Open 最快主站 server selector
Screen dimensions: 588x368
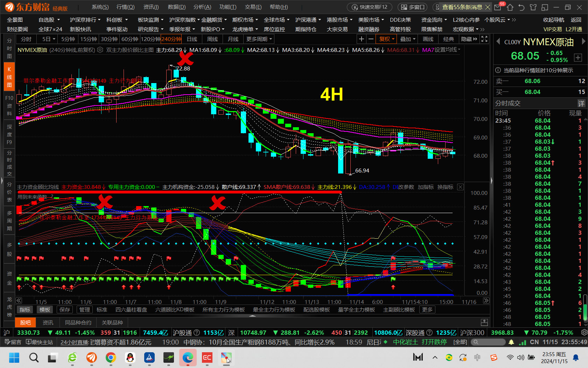(x=39, y=342)
